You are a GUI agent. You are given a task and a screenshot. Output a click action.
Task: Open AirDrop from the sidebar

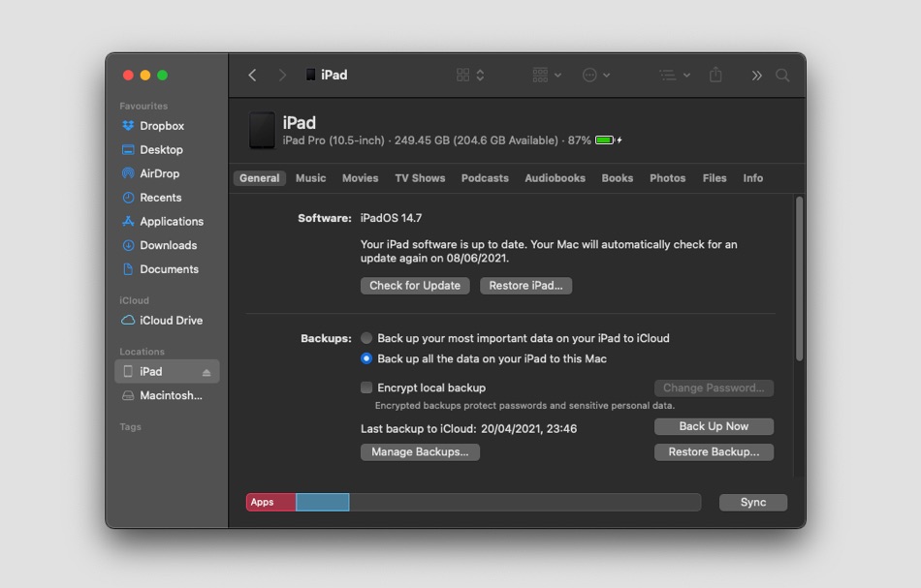tap(167, 173)
